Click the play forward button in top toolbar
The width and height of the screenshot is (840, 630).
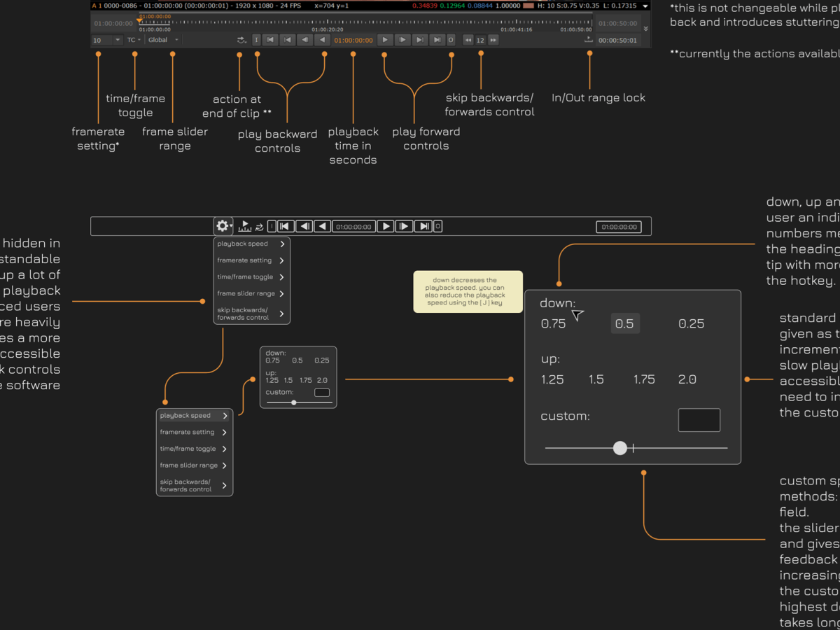pyautogui.click(x=384, y=40)
